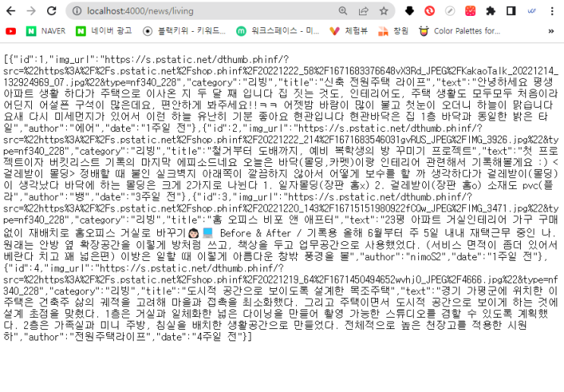
Task: Open the red square extension icon
Action: (470, 11)
